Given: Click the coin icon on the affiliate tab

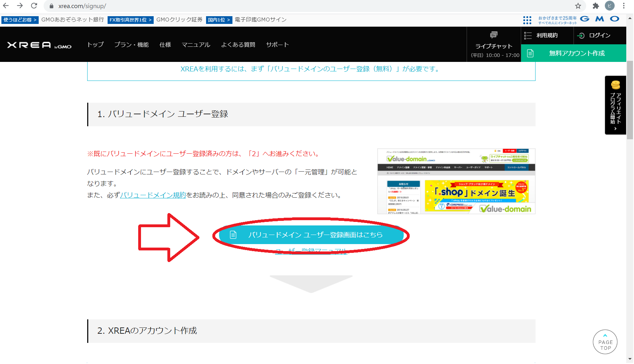Looking at the screenshot, I should click(x=615, y=85).
